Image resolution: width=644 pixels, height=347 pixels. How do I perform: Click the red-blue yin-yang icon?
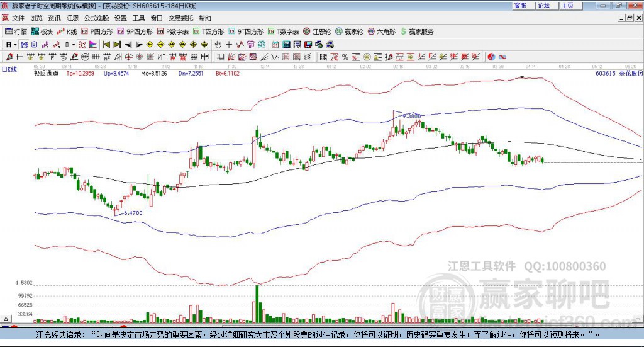click(491, 57)
